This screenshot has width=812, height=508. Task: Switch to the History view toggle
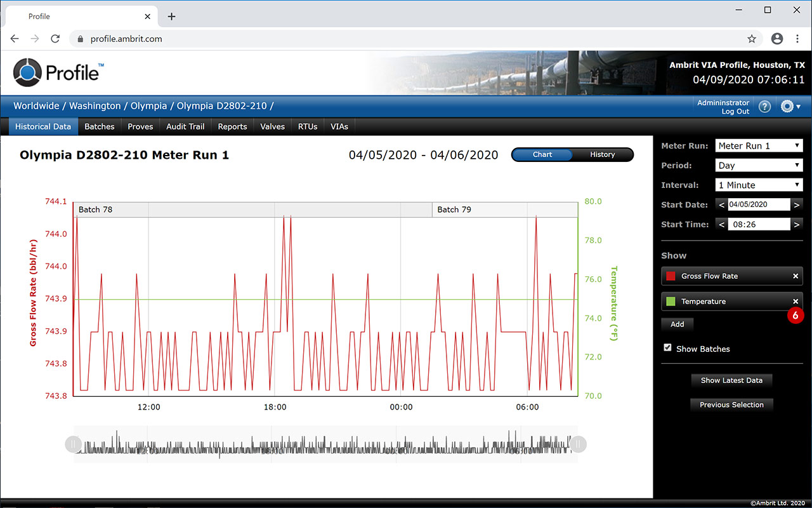(602, 154)
